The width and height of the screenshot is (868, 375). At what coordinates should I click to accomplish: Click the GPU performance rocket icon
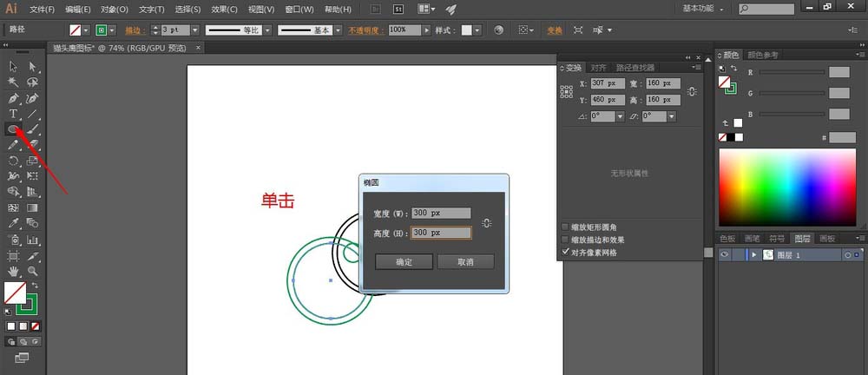(450, 10)
